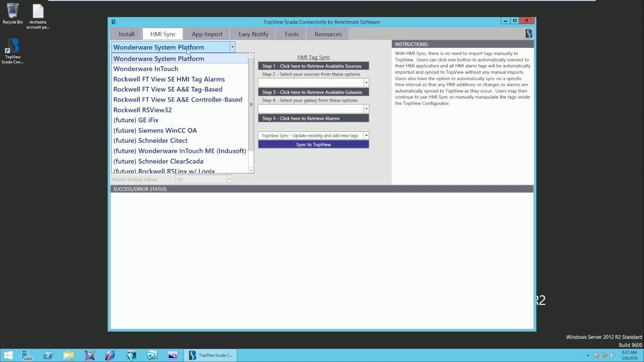644x362 pixels.
Task: Open the Install tab
Action: (x=126, y=34)
